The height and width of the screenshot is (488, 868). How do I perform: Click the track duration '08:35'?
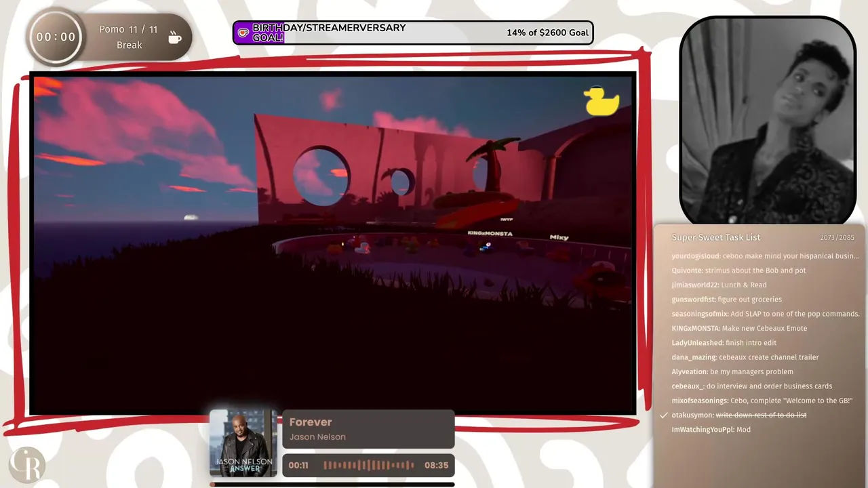[436, 466]
